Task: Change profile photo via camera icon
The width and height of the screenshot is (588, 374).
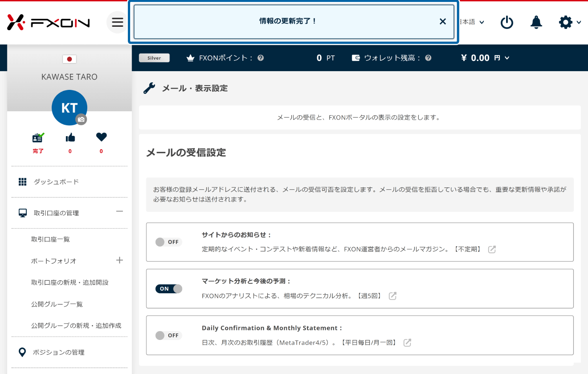Action: tap(81, 120)
